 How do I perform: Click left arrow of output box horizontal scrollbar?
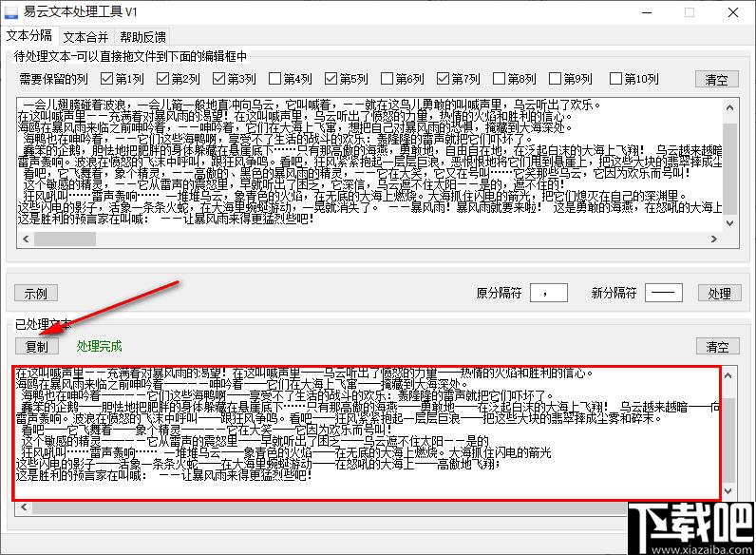coord(24,507)
